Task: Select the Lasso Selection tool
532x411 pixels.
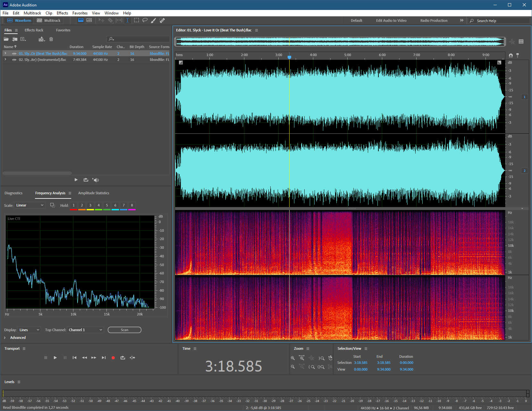Action: point(145,20)
